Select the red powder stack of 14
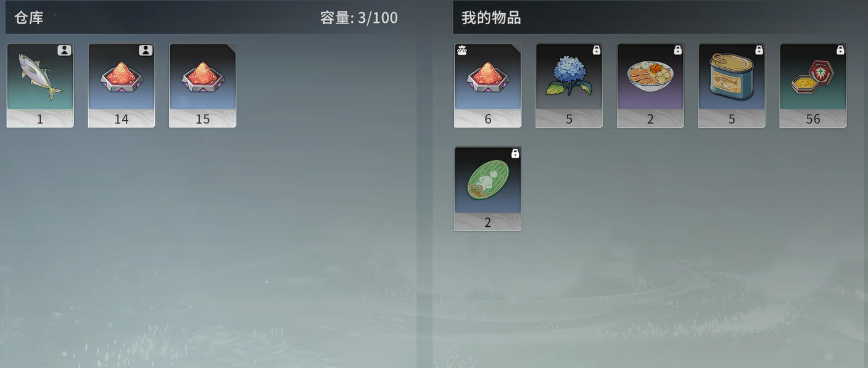 click(x=122, y=85)
